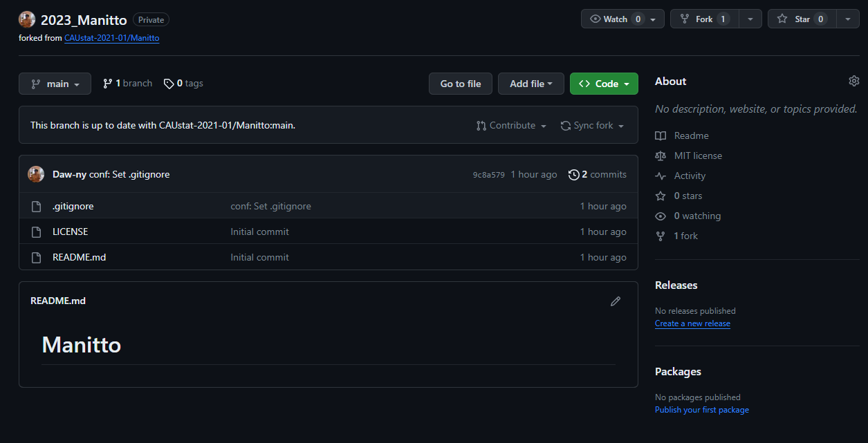Click the pulse icon beside Activity

661,176
